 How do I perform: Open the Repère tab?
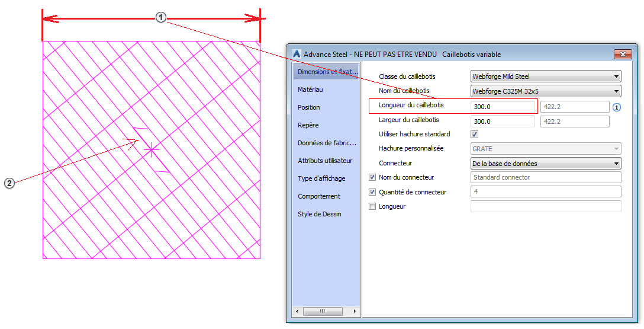pos(308,125)
